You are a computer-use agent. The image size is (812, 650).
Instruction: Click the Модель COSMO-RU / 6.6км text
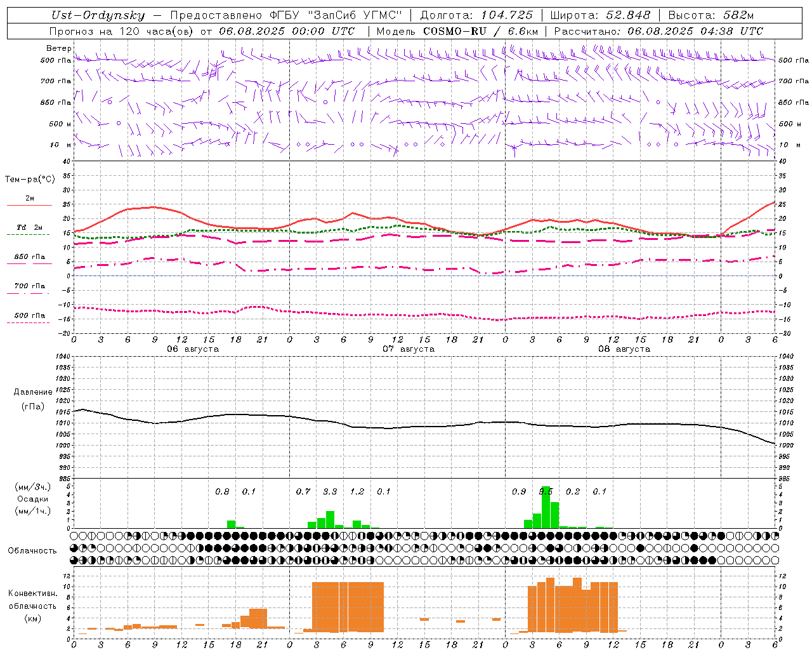pyautogui.click(x=457, y=31)
